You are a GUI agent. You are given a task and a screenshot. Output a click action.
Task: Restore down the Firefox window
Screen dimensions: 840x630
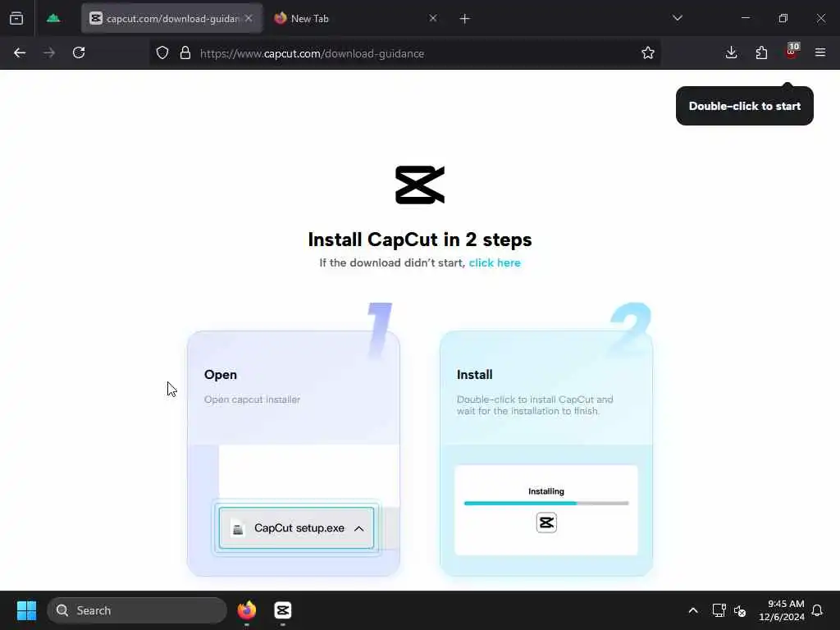coord(783,18)
